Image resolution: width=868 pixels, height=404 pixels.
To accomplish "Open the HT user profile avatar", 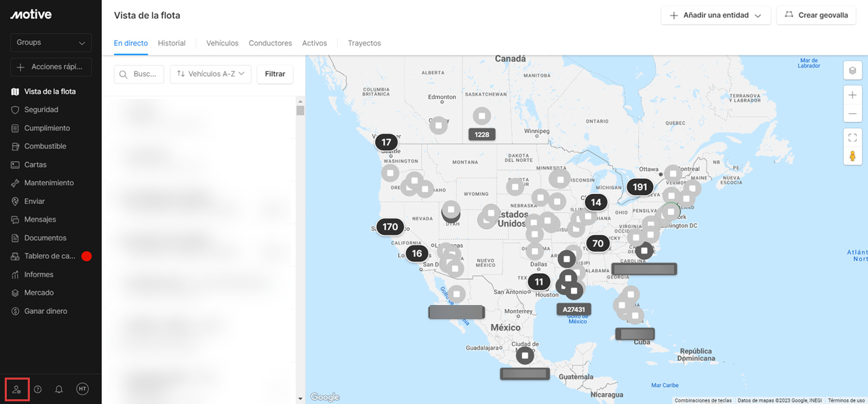I will click(82, 388).
